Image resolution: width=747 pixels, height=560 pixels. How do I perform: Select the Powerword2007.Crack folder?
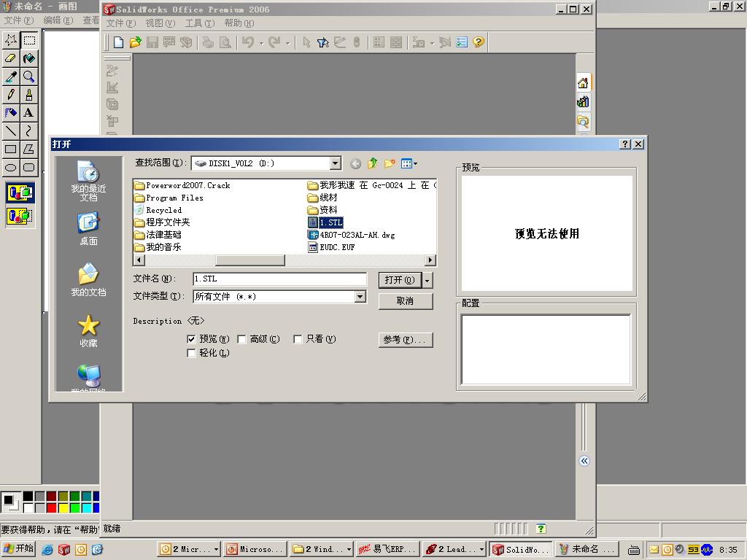(x=182, y=185)
